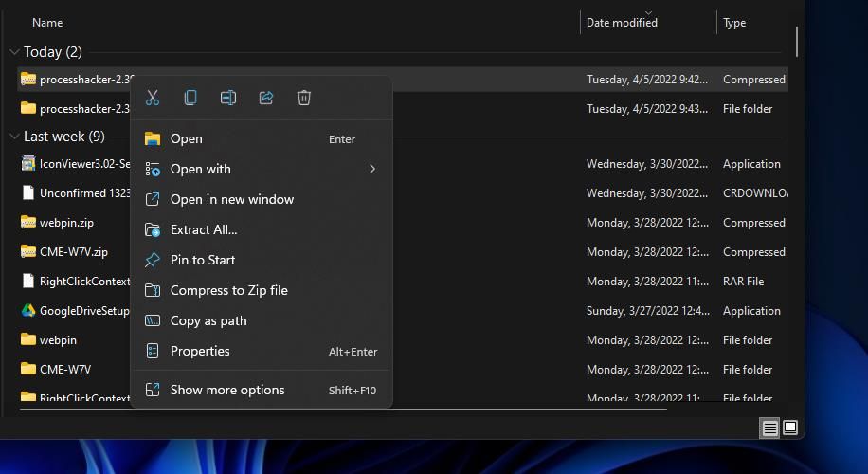
Task: Click Copy as path entry
Action: point(208,320)
